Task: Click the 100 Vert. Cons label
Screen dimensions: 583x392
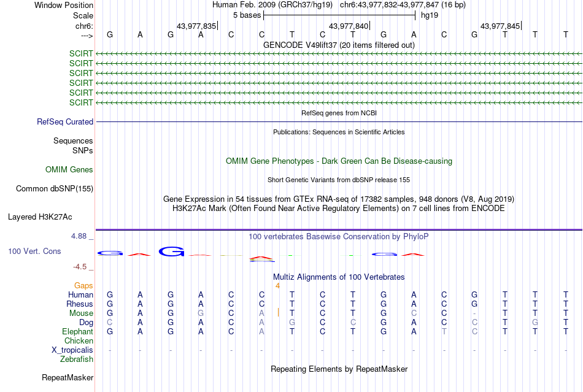Action: pyautogui.click(x=34, y=251)
